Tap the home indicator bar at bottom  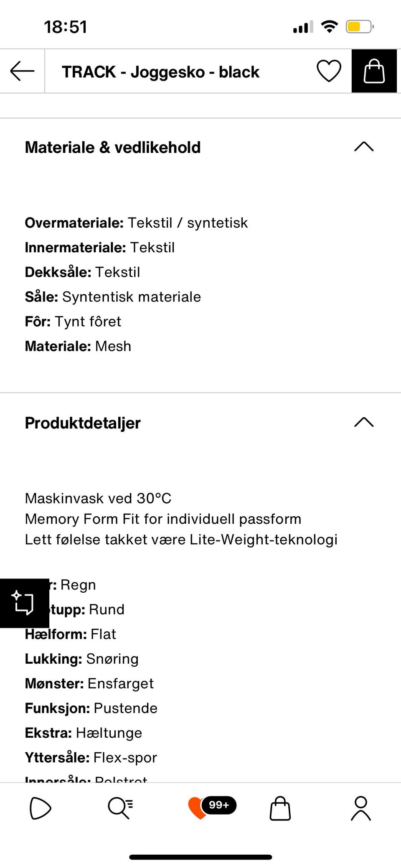(200, 845)
